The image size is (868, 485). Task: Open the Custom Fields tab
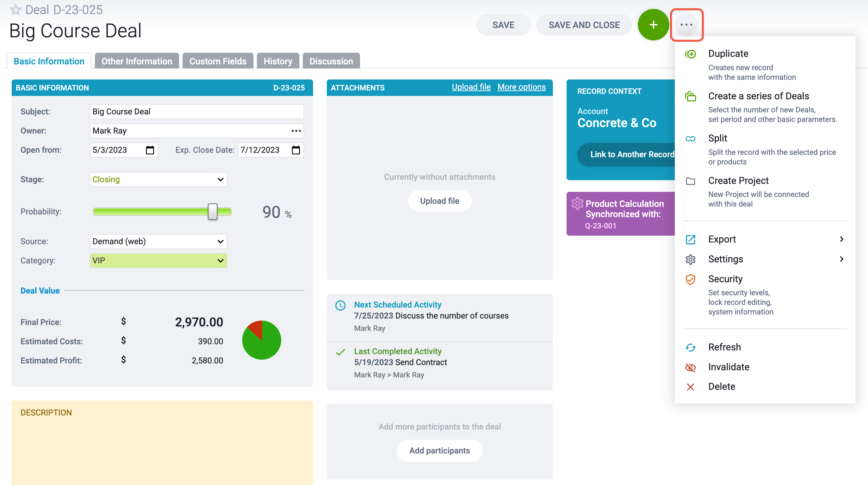218,61
